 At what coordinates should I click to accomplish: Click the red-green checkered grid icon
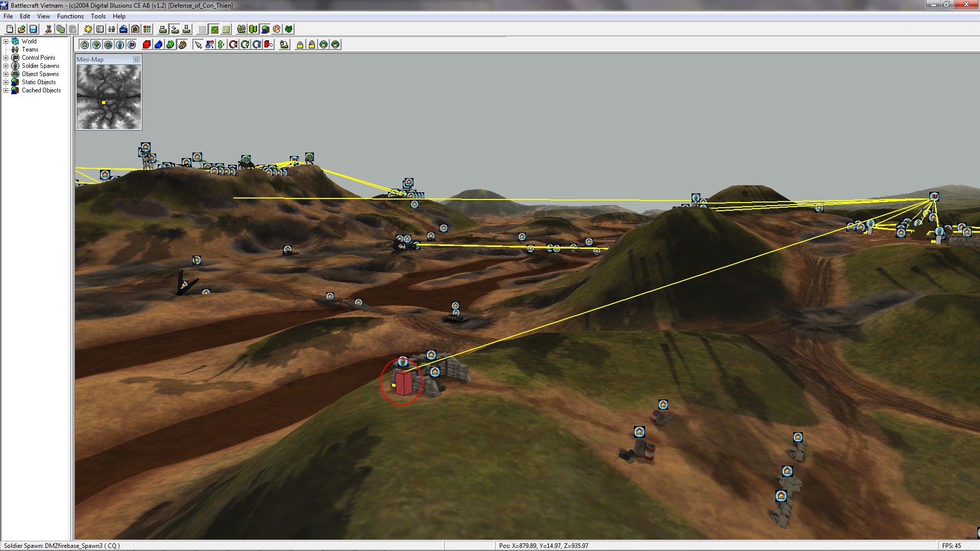point(147,29)
